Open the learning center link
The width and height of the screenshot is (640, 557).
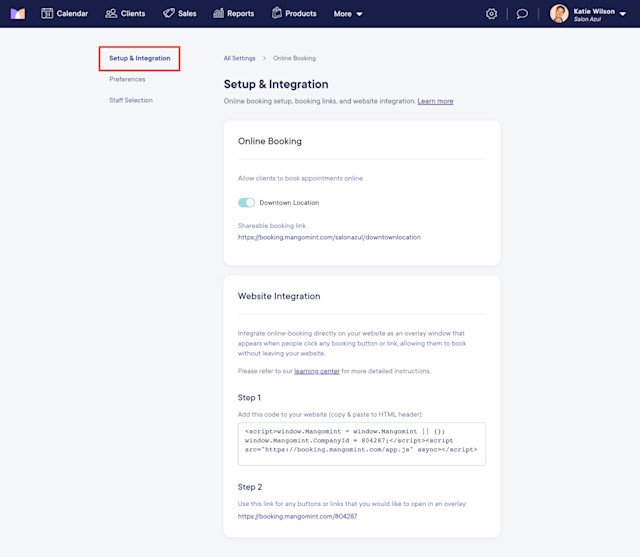point(317,371)
